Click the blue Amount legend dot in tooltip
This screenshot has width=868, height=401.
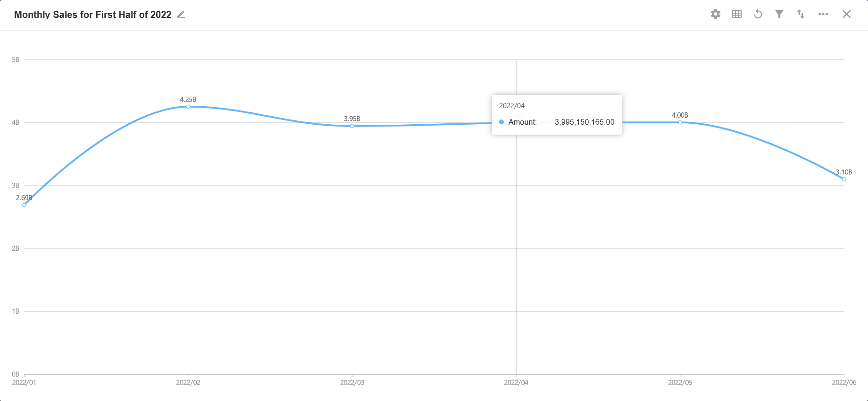(501, 122)
